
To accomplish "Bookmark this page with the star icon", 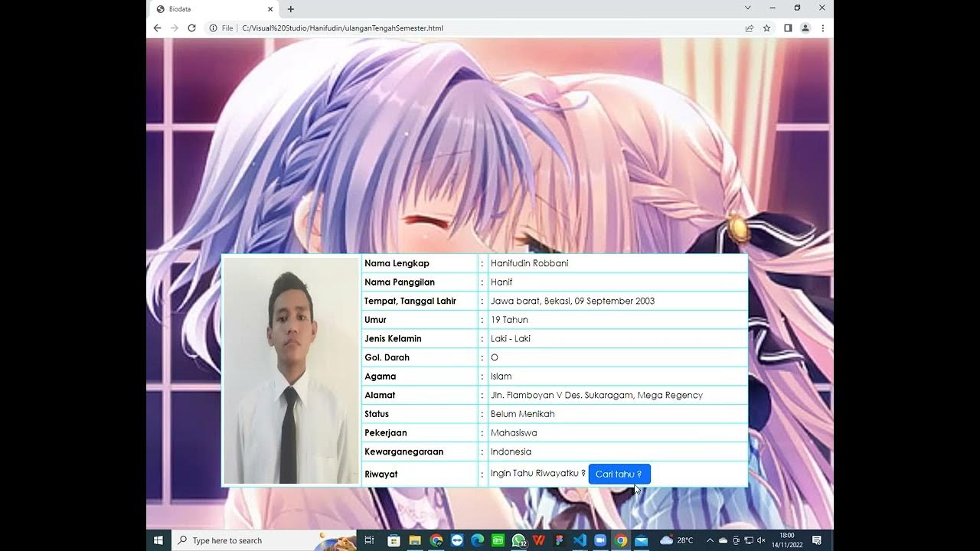I will pos(766,28).
